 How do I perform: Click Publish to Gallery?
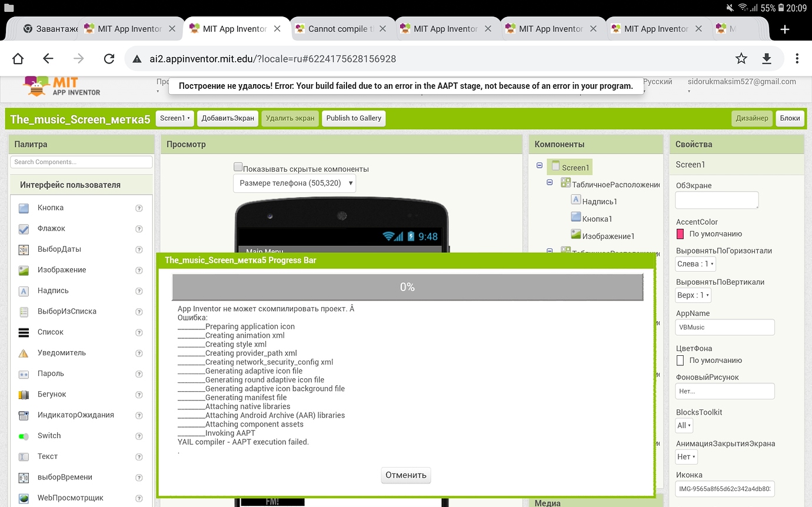[354, 118]
